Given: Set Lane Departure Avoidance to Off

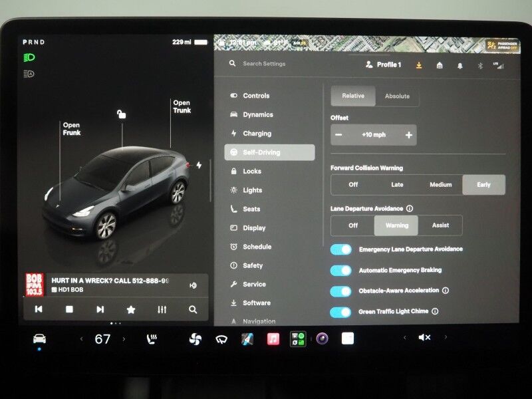Looking at the screenshot, I should pos(353,225).
